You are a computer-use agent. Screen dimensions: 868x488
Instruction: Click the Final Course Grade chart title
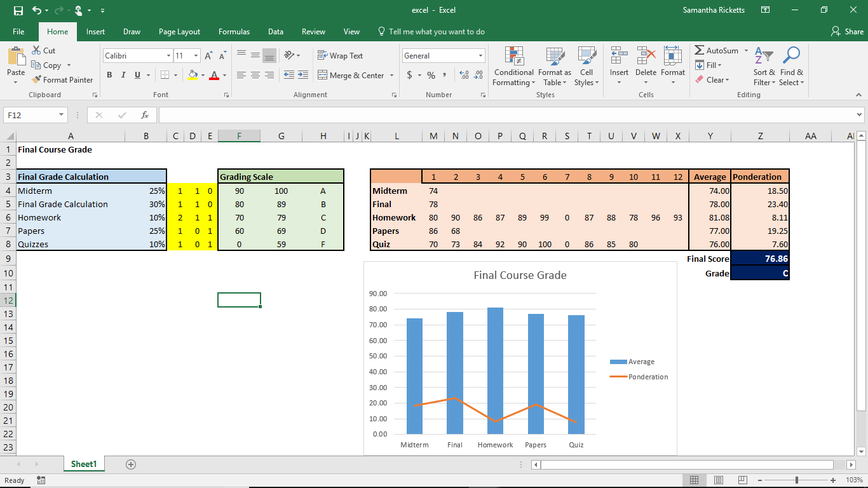pyautogui.click(x=520, y=275)
